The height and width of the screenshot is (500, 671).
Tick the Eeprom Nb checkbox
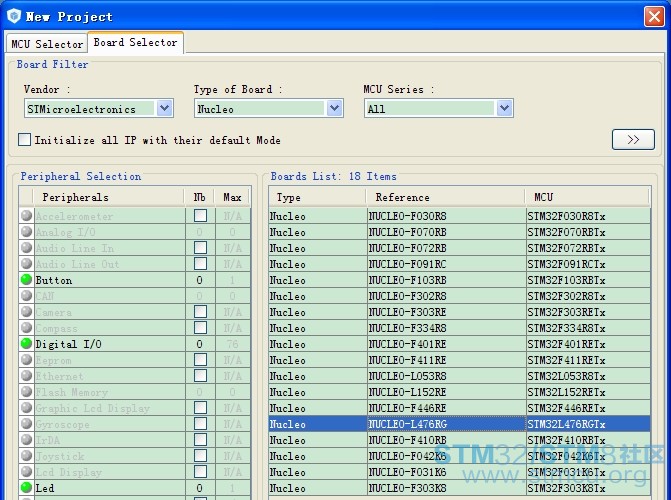click(x=200, y=360)
